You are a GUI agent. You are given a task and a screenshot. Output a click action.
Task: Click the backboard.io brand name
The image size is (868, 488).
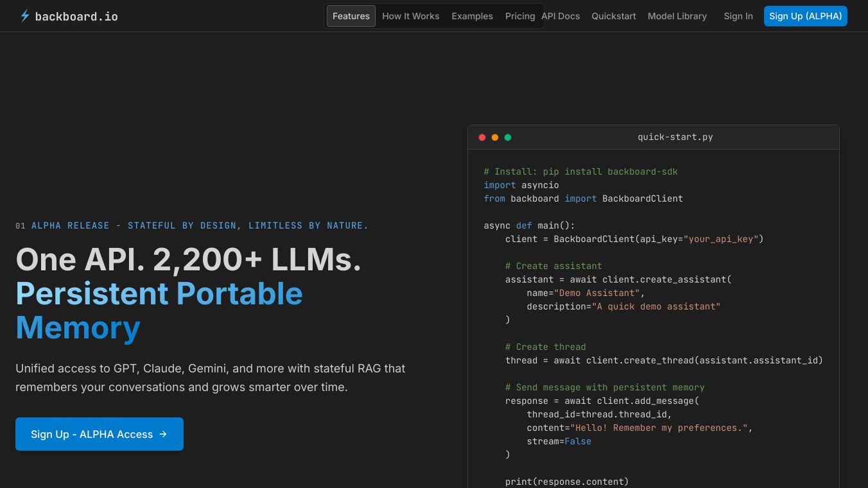click(76, 17)
